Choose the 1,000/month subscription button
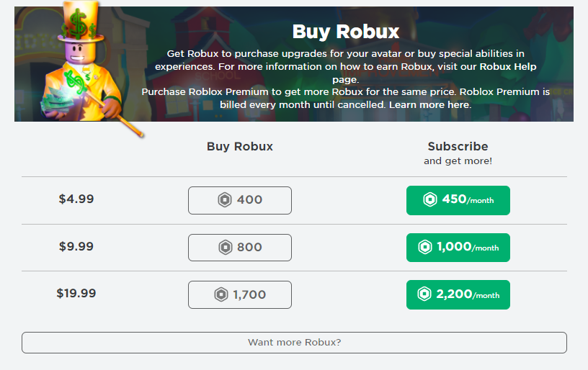This screenshot has height=370, width=588. 458,248
